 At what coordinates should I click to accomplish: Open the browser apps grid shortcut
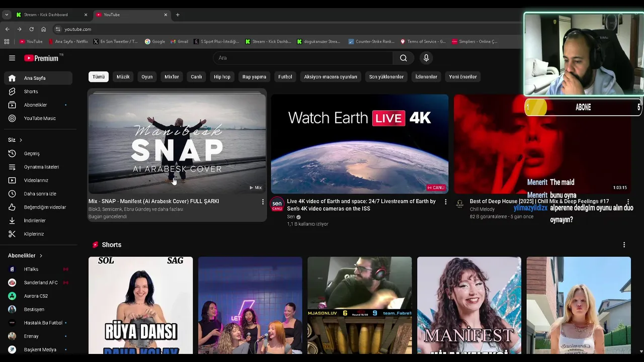point(7,42)
